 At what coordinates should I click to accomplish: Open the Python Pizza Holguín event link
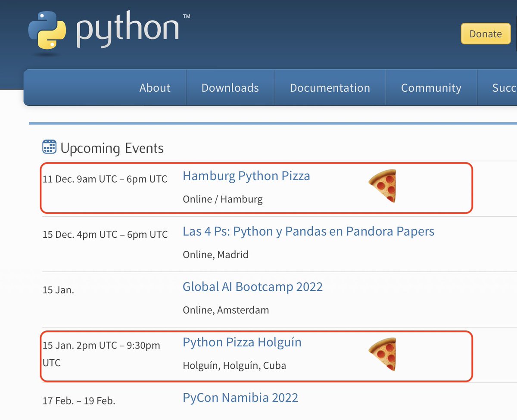click(x=242, y=342)
